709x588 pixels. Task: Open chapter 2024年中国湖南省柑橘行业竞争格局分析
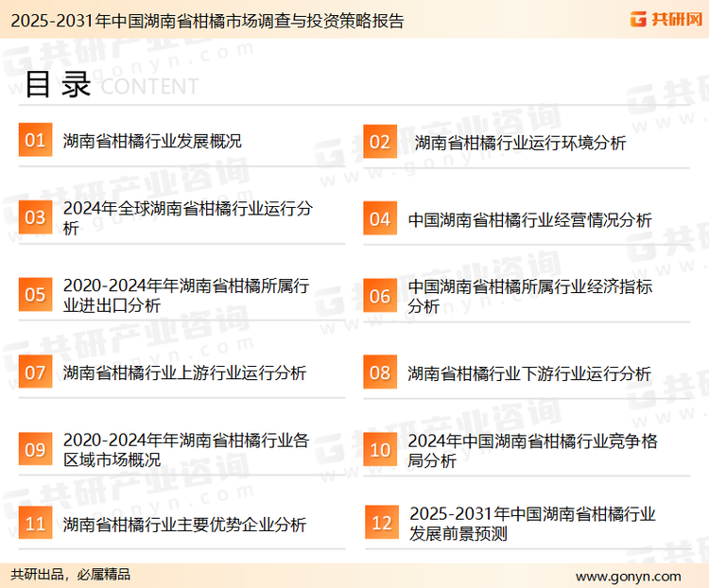[532, 451]
